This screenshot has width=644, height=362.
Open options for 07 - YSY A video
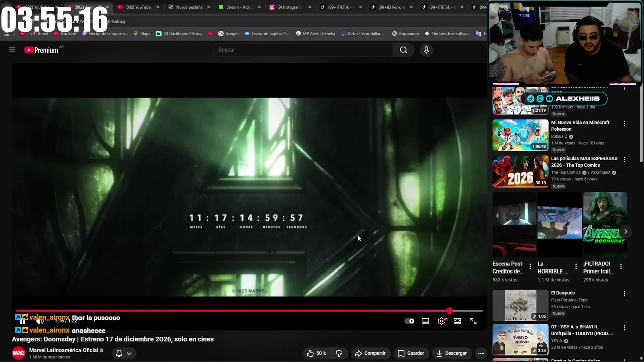pos(624,328)
